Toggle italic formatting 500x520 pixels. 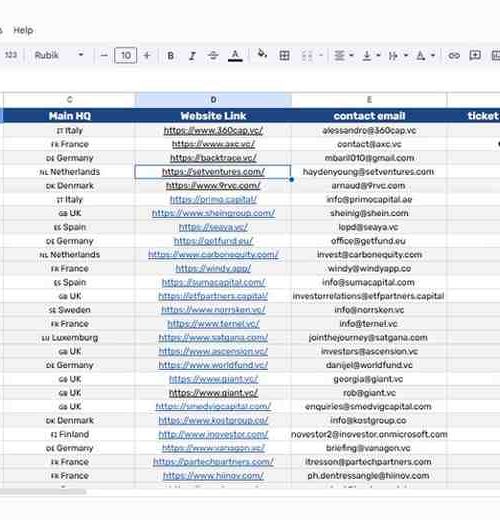192,56
